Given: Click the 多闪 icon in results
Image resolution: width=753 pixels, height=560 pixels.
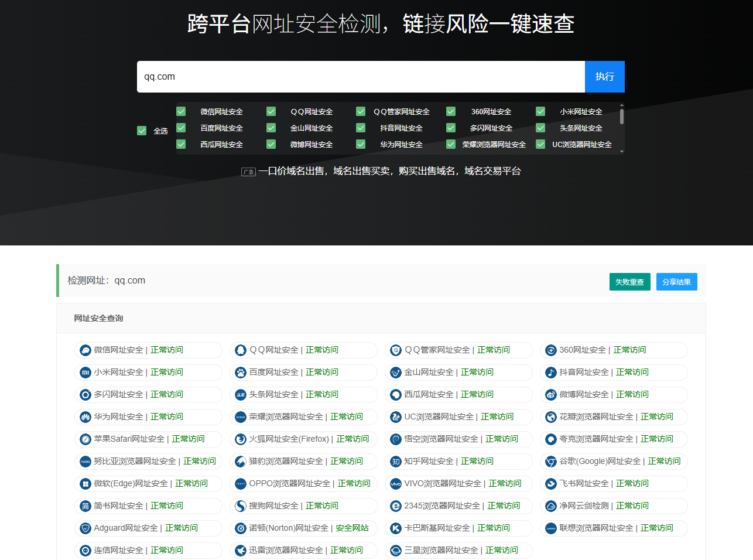Looking at the screenshot, I should (x=85, y=395).
